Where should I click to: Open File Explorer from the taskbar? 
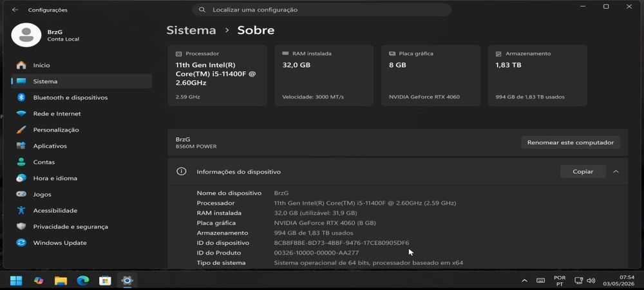(x=61, y=281)
